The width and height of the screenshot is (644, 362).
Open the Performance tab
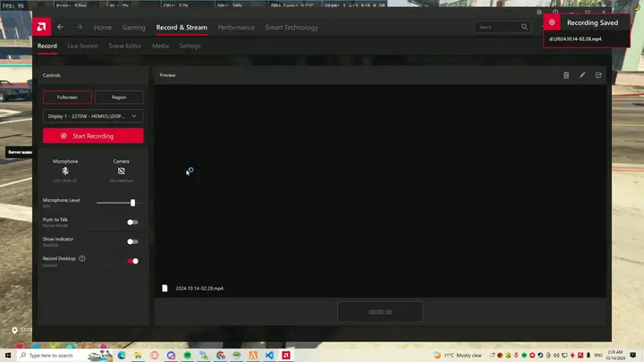coord(236,28)
